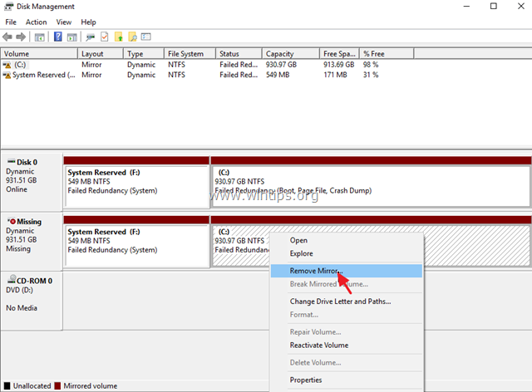Sort list by Capacity column header

[x=279, y=54]
